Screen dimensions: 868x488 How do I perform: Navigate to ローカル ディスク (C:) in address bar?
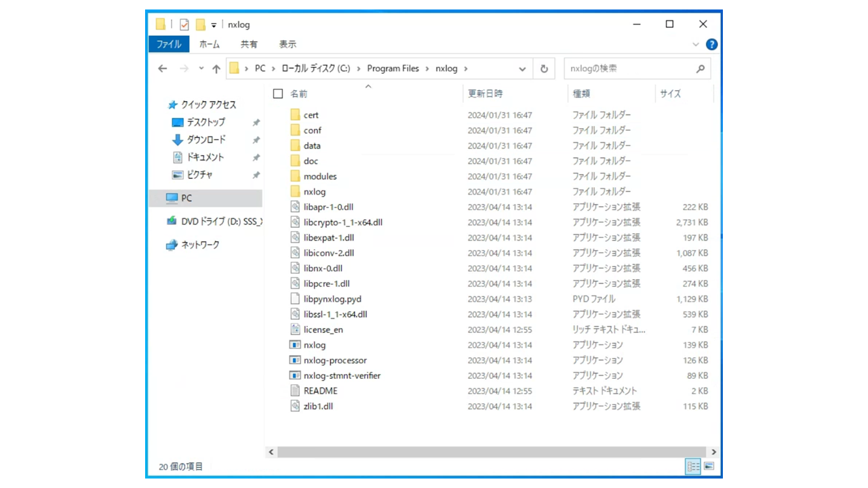pyautogui.click(x=315, y=68)
